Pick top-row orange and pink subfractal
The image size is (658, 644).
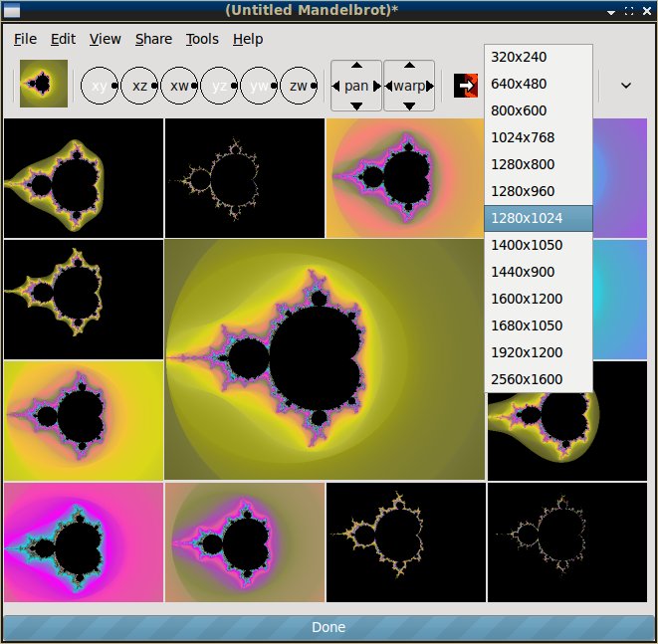click(405, 178)
